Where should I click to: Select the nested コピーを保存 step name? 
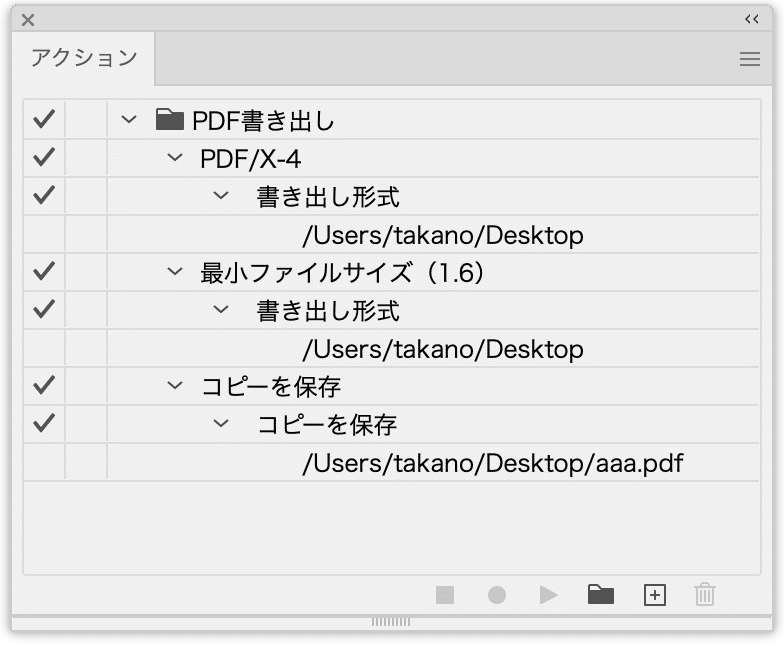coord(327,425)
